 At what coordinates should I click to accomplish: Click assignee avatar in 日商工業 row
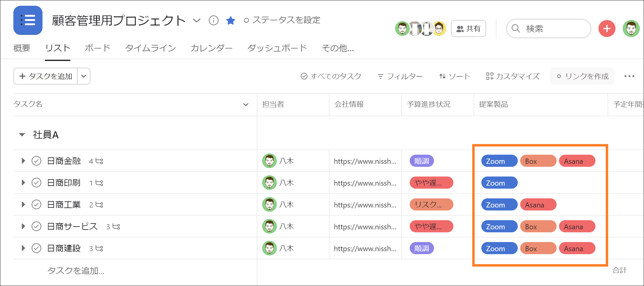point(269,204)
